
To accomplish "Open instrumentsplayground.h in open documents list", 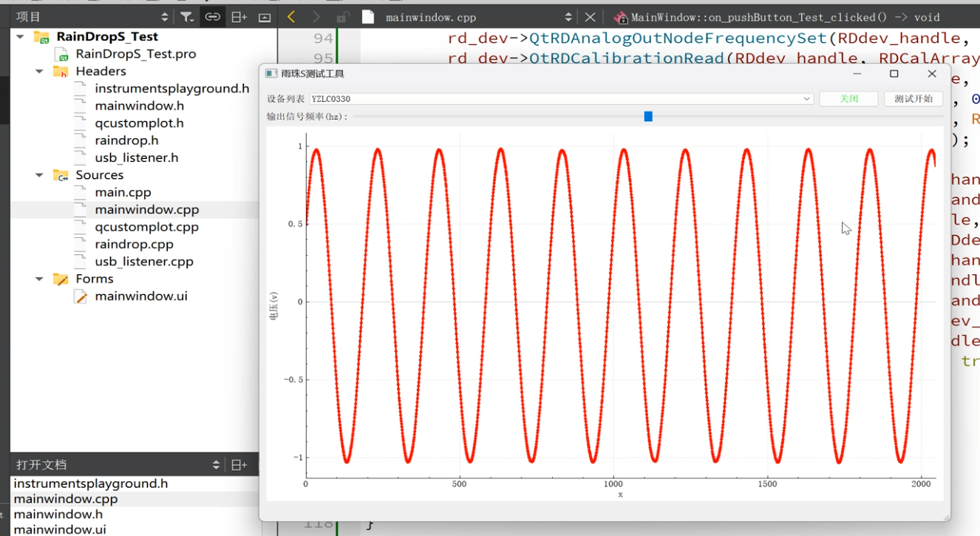I will point(91,484).
